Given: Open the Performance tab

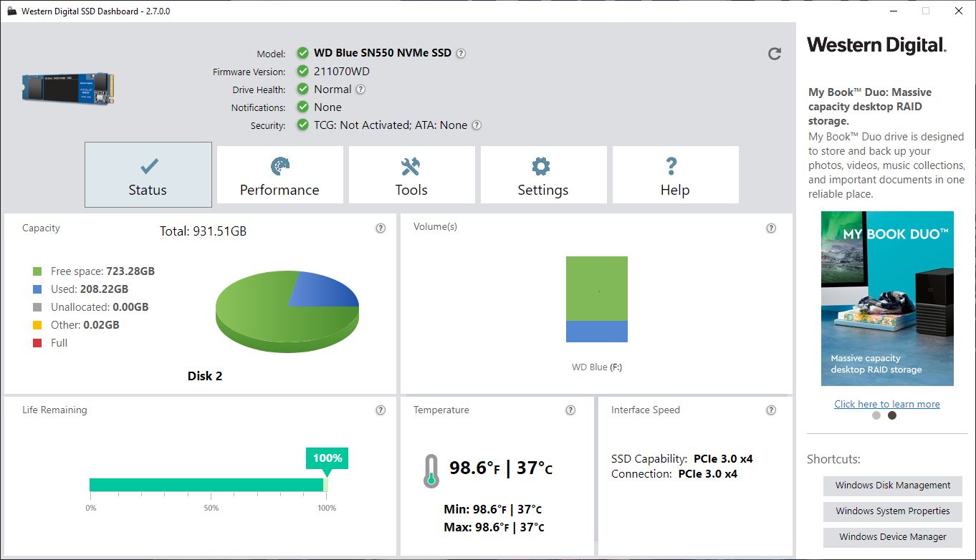Looking at the screenshot, I should (279, 175).
